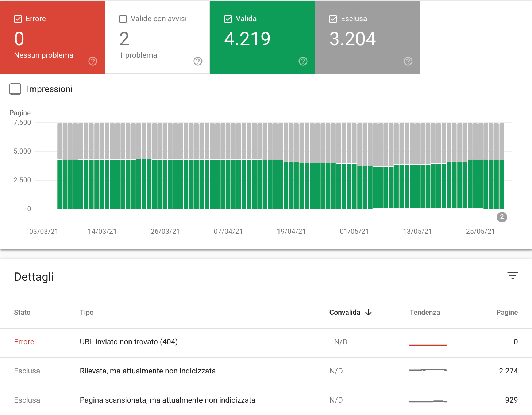Click the date label 26/03/21

[x=165, y=232]
